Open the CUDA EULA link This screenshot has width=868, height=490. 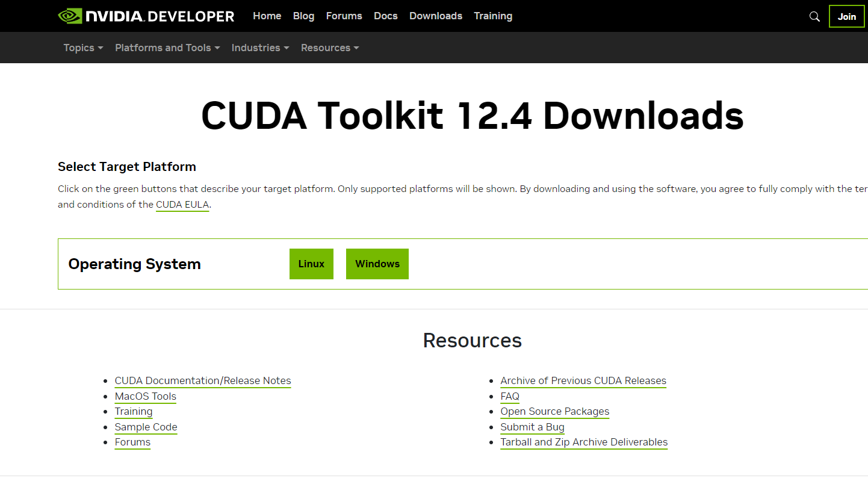pos(182,205)
